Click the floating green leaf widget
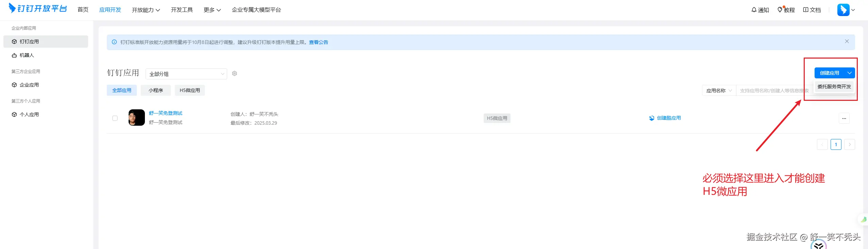This screenshot has width=868, height=249. [863, 219]
